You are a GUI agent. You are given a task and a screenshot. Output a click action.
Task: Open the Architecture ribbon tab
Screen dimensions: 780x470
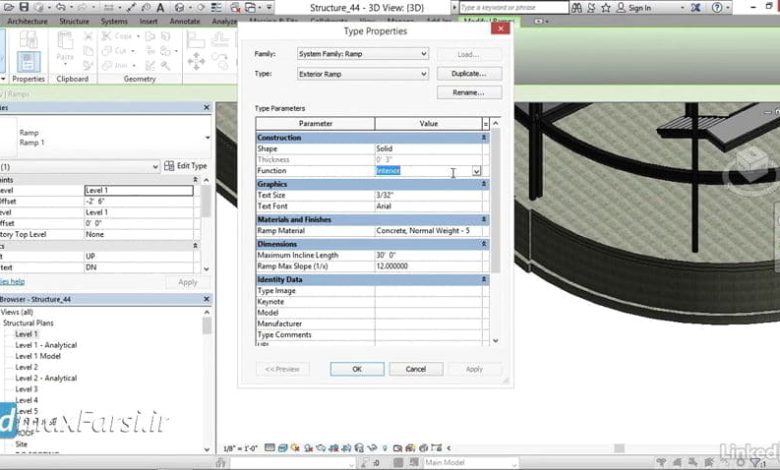pos(27,21)
